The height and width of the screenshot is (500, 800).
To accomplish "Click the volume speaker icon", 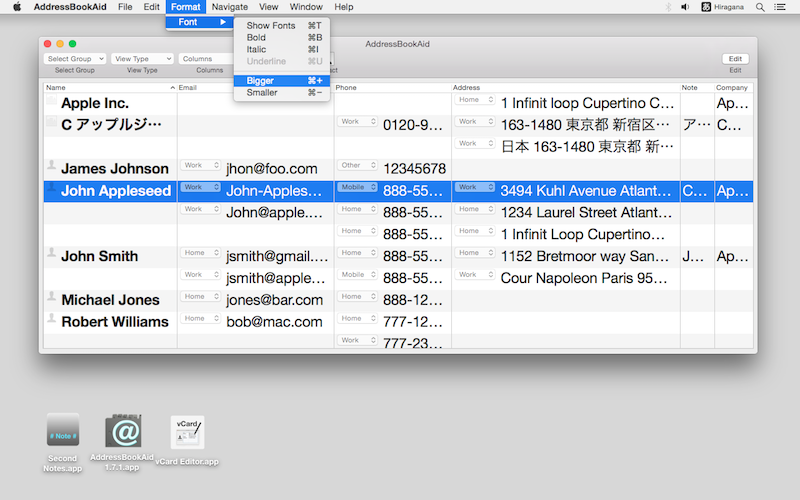I will tap(685, 7).
